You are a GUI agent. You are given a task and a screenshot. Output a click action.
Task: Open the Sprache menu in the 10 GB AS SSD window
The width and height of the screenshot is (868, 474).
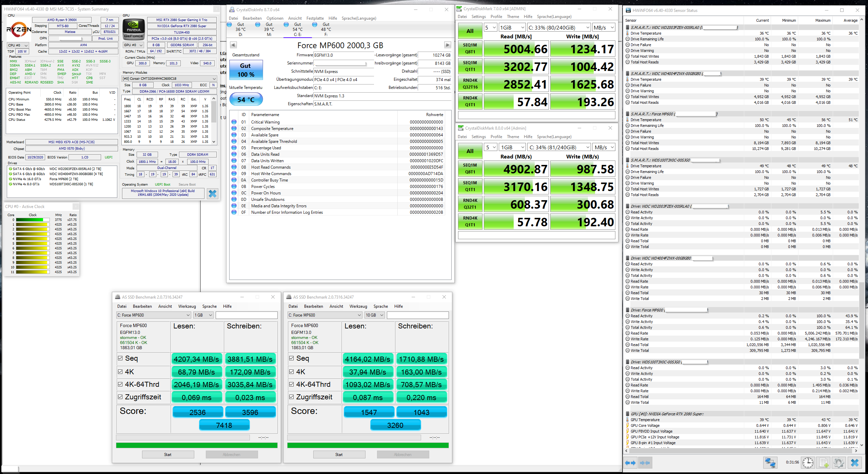[x=381, y=306]
